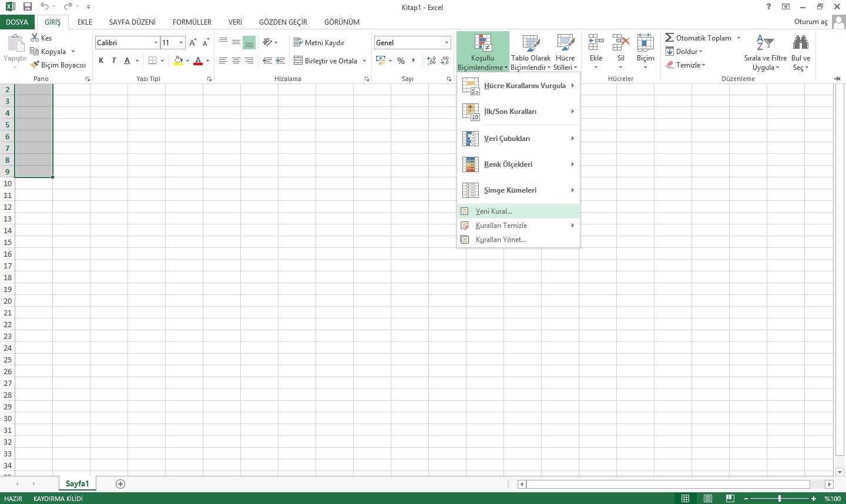Center text horizontally
Viewport: 846px width, 504px height.
tap(236, 61)
